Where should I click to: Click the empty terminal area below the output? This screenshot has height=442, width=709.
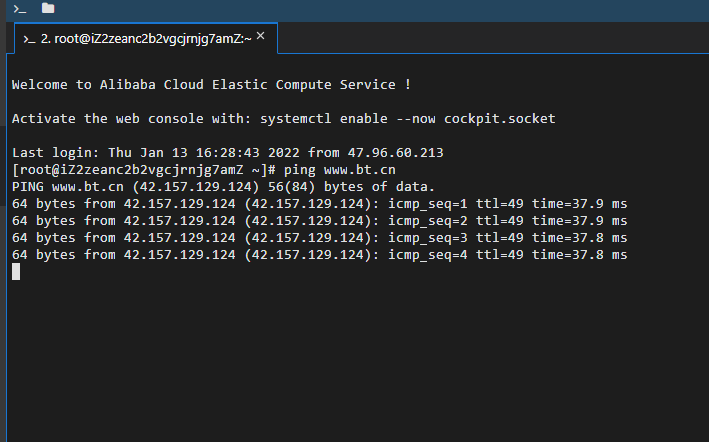pos(357,357)
